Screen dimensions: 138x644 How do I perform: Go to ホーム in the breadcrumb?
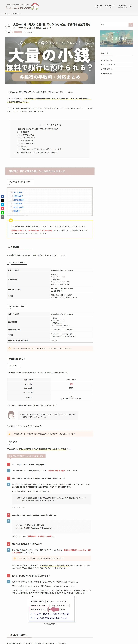pyautogui.click(x=8, y=14)
